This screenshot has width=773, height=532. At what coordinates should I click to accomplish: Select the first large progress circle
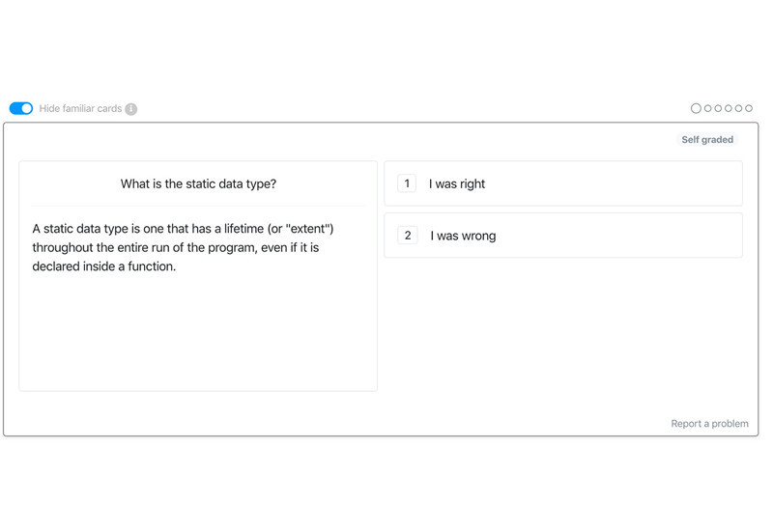pyautogui.click(x=696, y=108)
